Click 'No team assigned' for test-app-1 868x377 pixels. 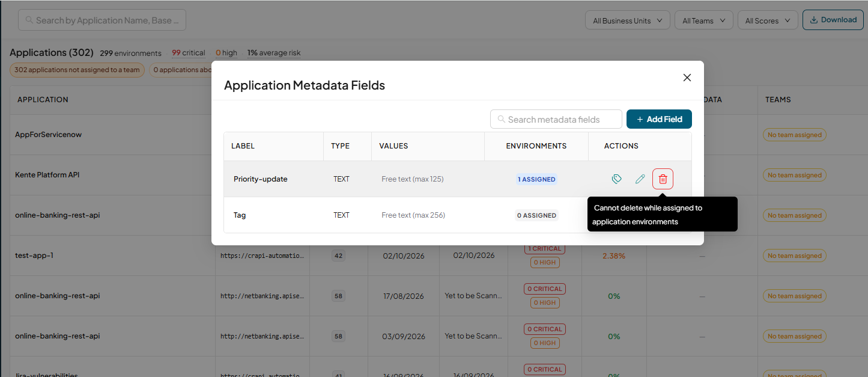click(795, 256)
